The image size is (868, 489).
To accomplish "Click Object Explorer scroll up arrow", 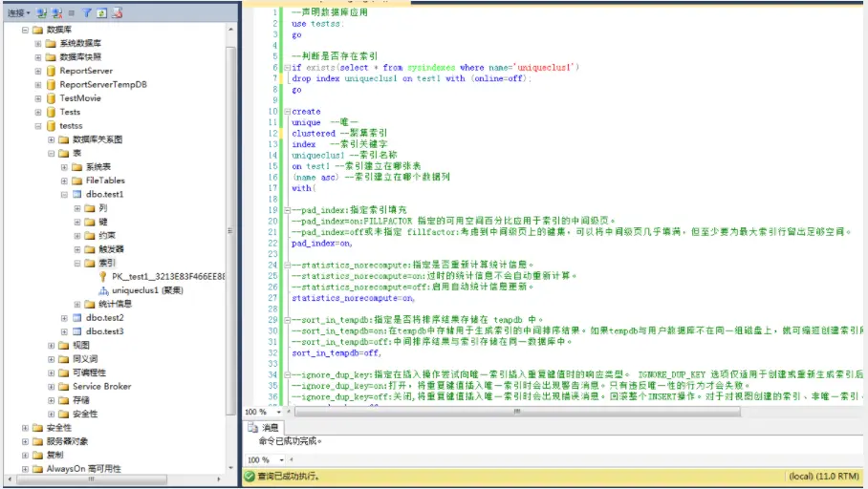I will (230, 30).
